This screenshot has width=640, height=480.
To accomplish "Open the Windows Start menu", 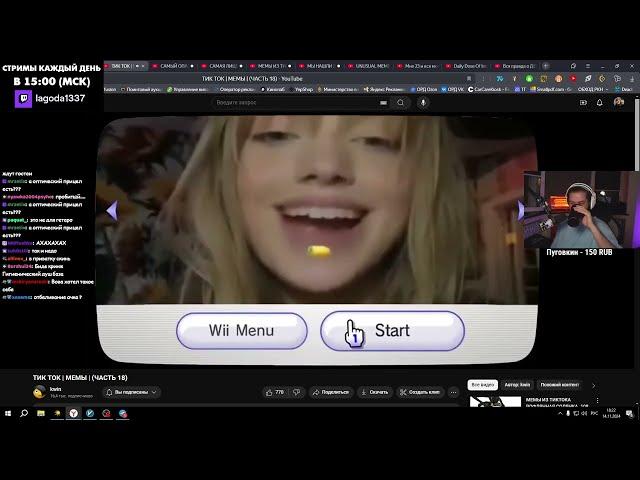I will pyautogui.click(x=9, y=413).
